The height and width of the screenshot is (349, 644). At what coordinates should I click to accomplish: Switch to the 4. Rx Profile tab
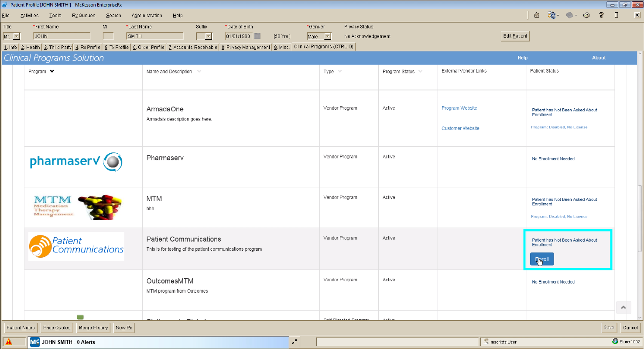(88, 47)
